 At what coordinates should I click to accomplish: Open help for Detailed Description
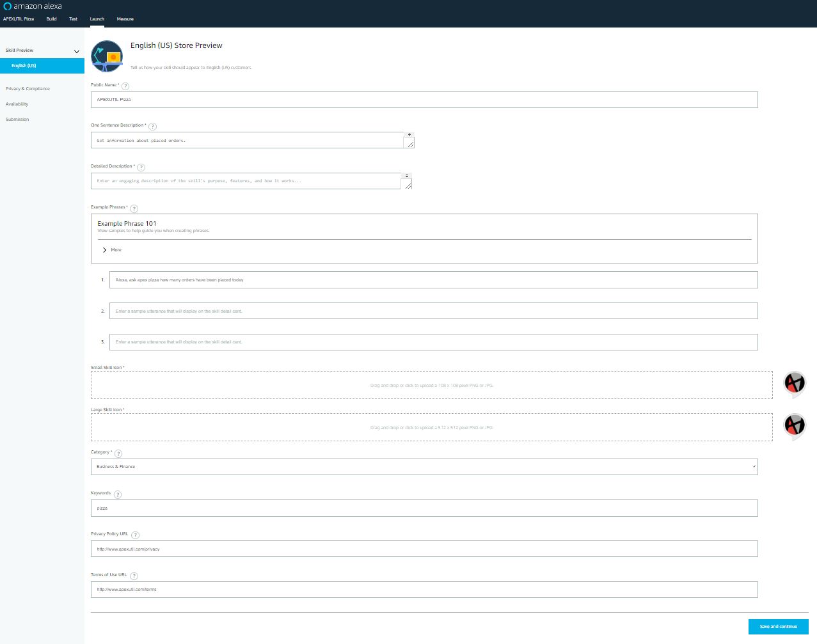click(141, 167)
